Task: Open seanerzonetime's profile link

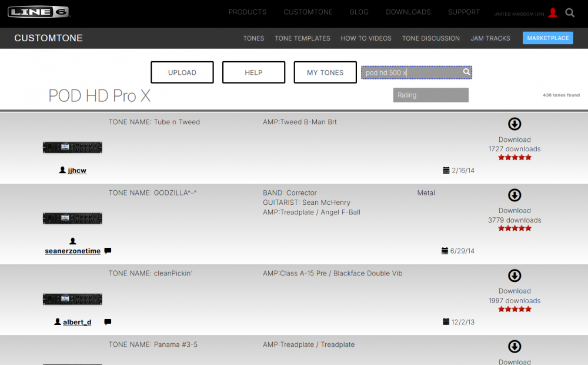Action: [x=73, y=251]
